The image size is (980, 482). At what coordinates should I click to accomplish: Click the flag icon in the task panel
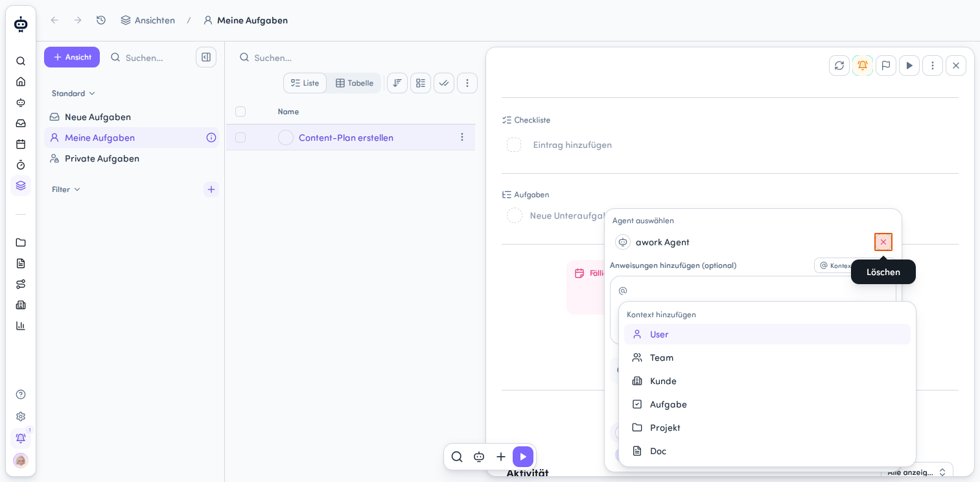click(x=886, y=66)
